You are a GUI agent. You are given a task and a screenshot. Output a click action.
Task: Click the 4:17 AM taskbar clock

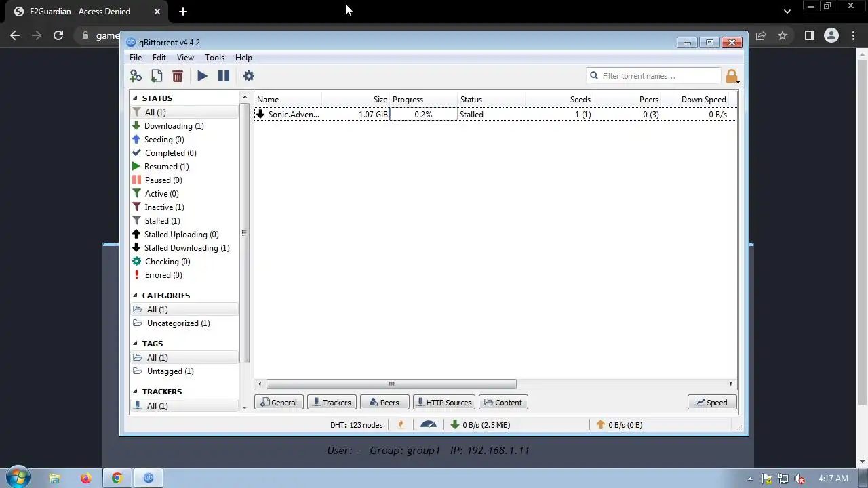click(833, 479)
